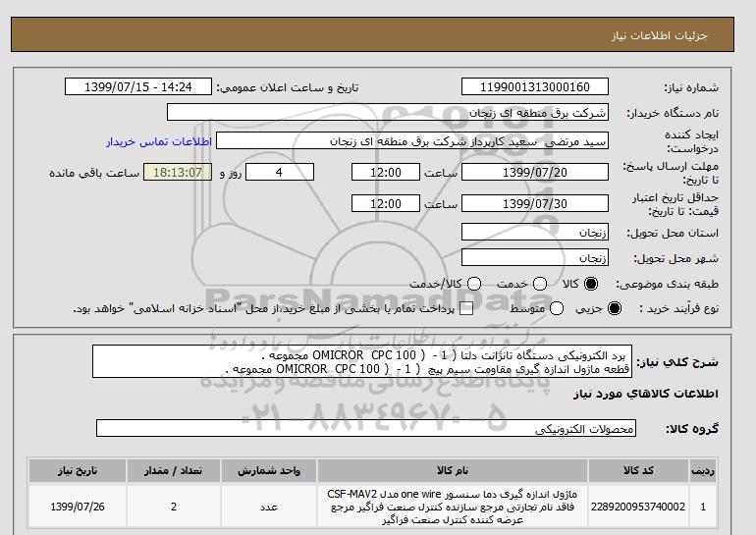Click the delivery province field زنجان

(535, 232)
